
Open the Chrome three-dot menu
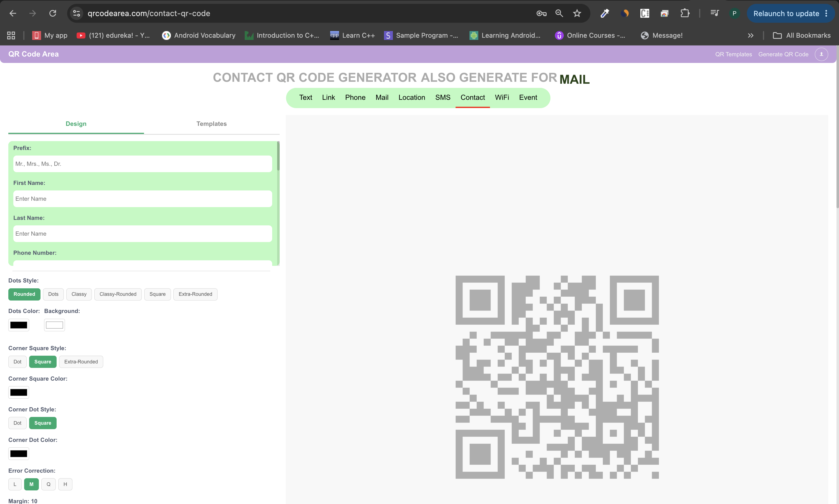pyautogui.click(x=826, y=13)
